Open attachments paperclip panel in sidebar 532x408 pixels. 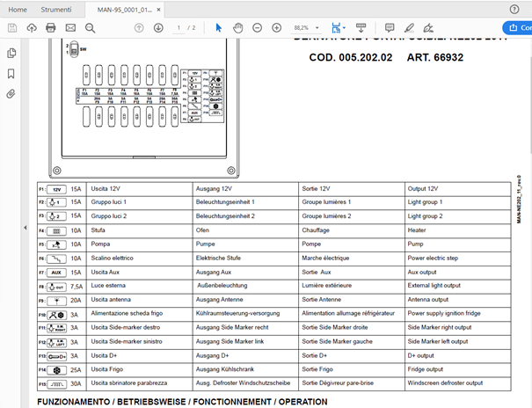11,93
